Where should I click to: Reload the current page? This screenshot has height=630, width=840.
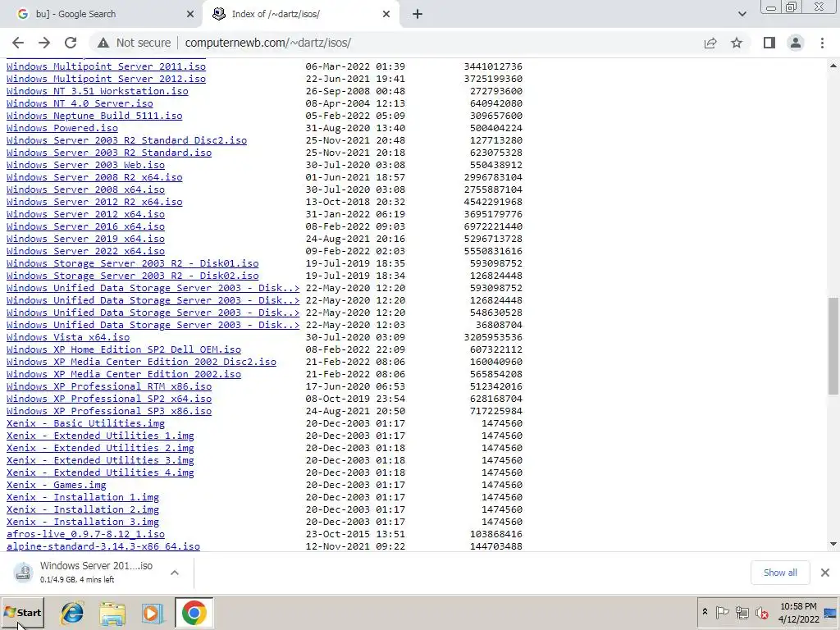[71, 43]
